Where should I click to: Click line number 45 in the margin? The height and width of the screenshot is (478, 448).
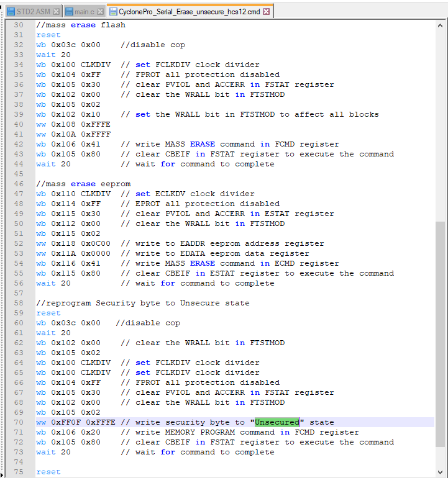pos(19,174)
